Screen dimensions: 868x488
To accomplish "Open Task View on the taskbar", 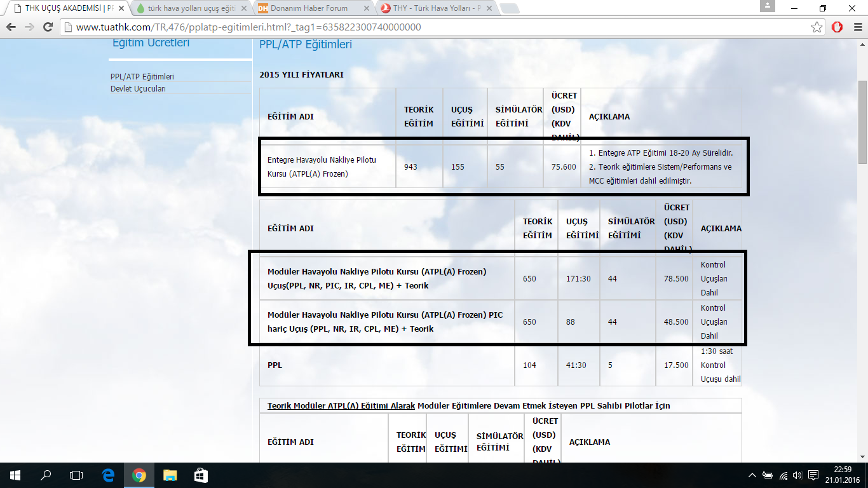I will [x=76, y=475].
